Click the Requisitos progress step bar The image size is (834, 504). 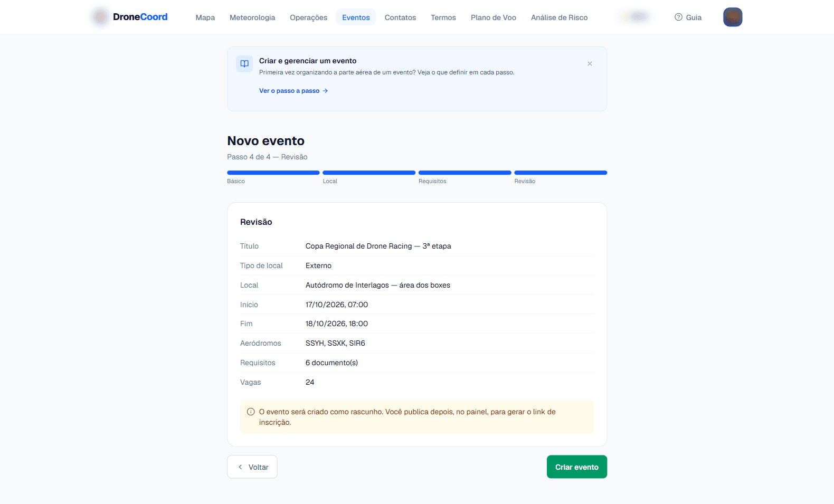click(x=465, y=173)
